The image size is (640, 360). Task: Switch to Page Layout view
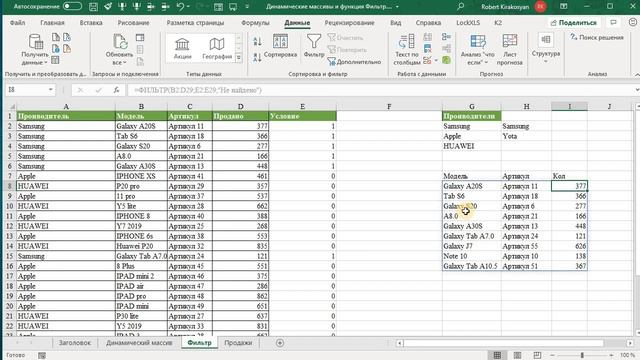click(x=517, y=356)
